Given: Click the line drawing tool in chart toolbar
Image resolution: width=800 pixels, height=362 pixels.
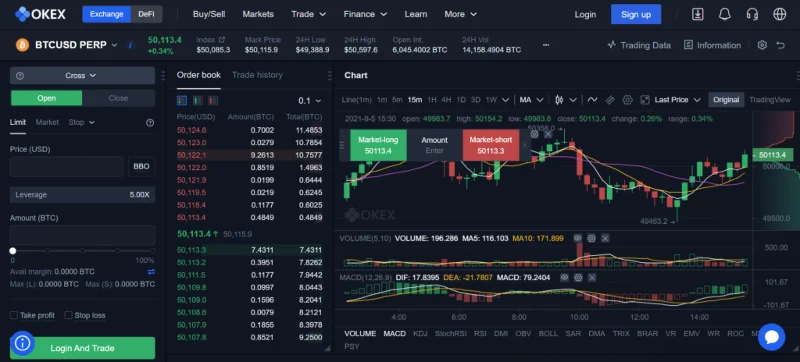Looking at the screenshot, I should pyautogui.click(x=592, y=100).
